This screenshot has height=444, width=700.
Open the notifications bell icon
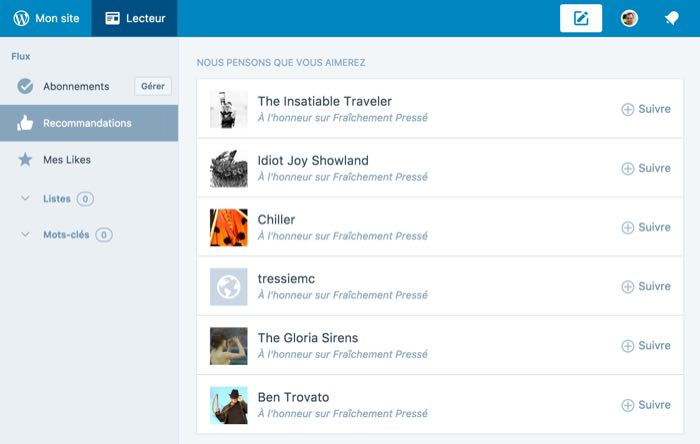click(672, 18)
